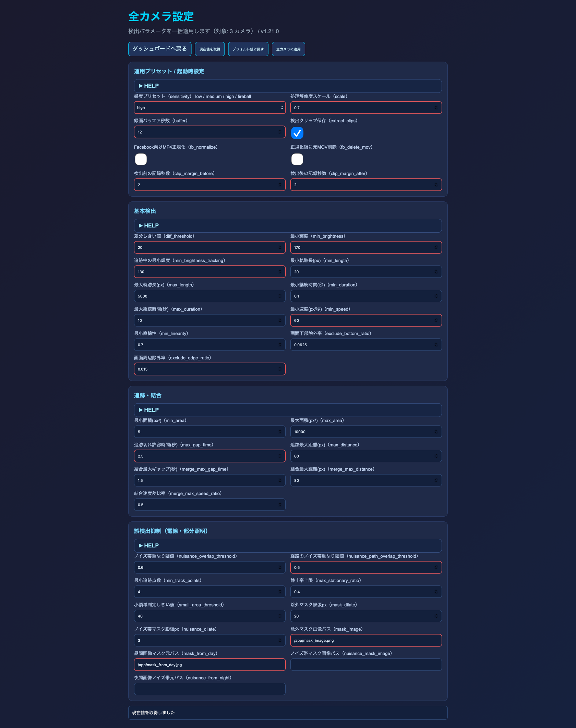Image resolution: width=576 pixels, height=728 pixels.
Task: Click the max_gap_time stepper arrows
Action: coord(280,456)
